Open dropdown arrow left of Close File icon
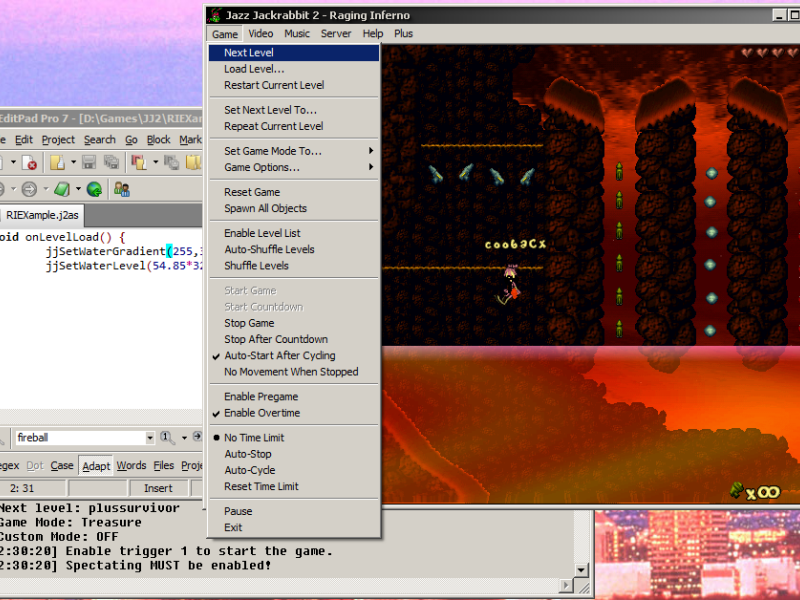This screenshot has height=600, width=800. pos(13,162)
